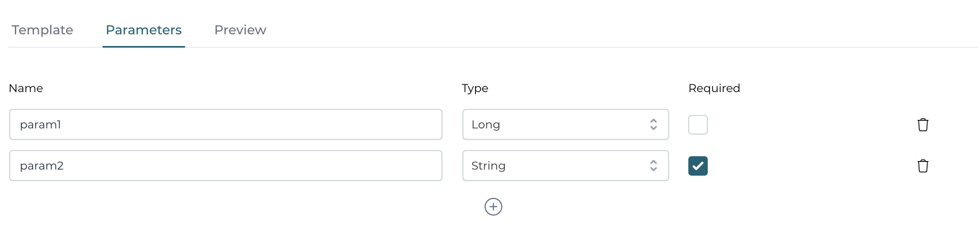Switch to the Template tab
Screen dimensions: 980x239
click(x=42, y=30)
